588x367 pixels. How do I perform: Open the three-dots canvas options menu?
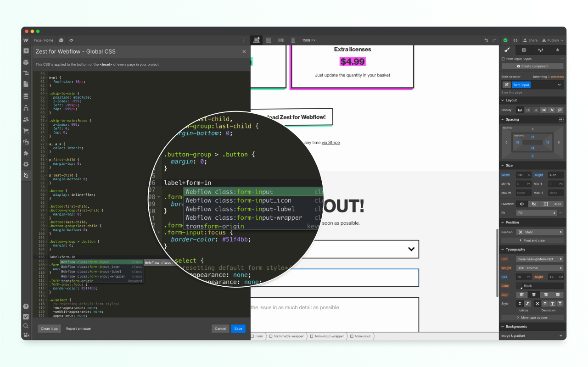(x=244, y=40)
